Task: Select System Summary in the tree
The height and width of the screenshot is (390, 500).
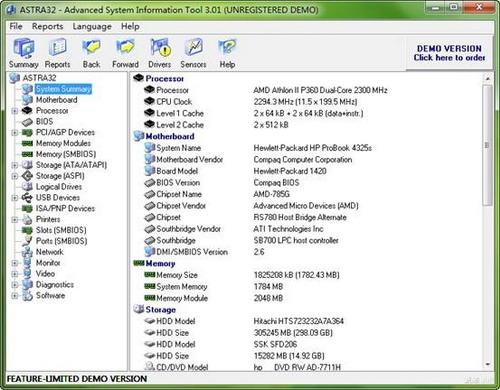Action: [x=63, y=89]
